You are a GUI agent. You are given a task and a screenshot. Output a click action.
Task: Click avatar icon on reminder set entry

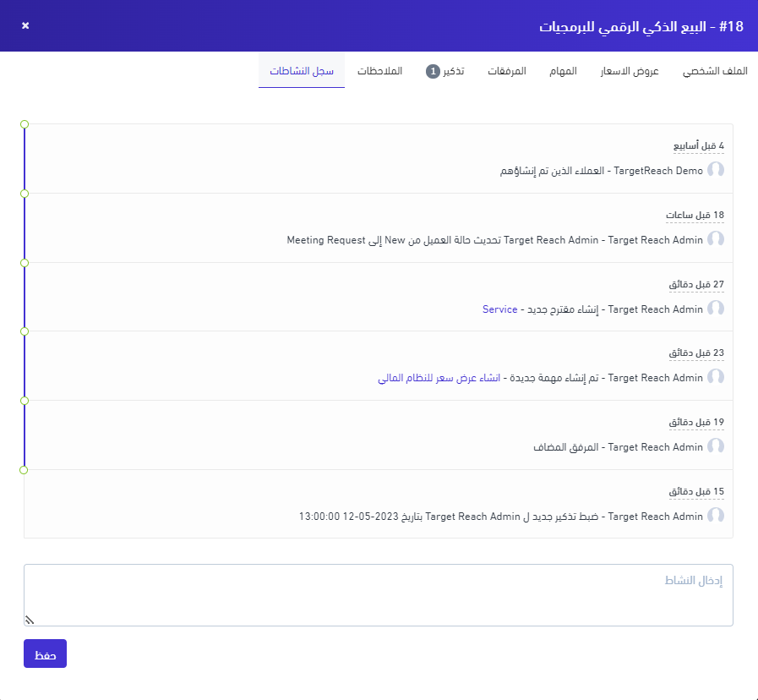click(716, 516)
